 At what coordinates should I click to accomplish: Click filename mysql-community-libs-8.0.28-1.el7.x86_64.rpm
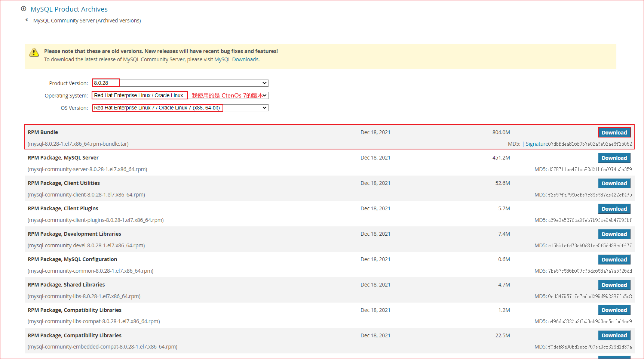[84, 296]
